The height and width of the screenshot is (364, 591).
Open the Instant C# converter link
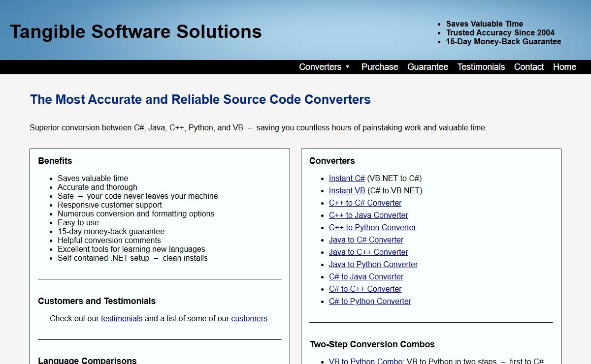pos(347,178)
